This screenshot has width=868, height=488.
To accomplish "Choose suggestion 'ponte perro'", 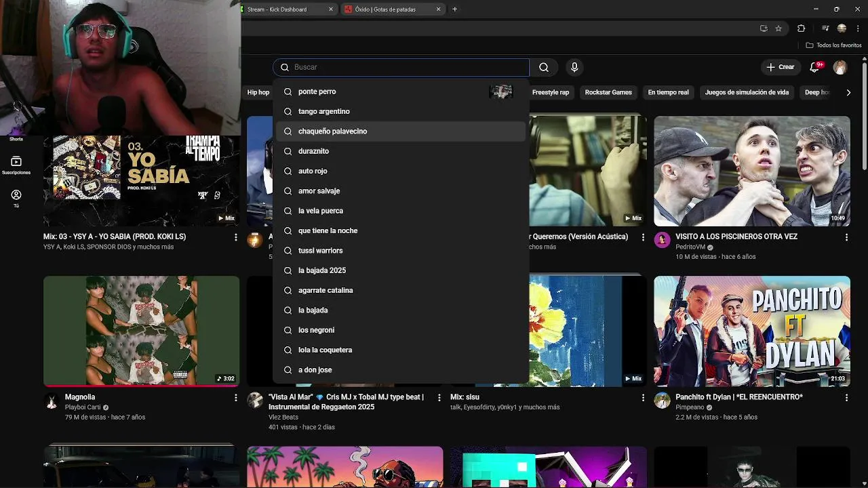I will pyautogui.click(x=401, y=91).
